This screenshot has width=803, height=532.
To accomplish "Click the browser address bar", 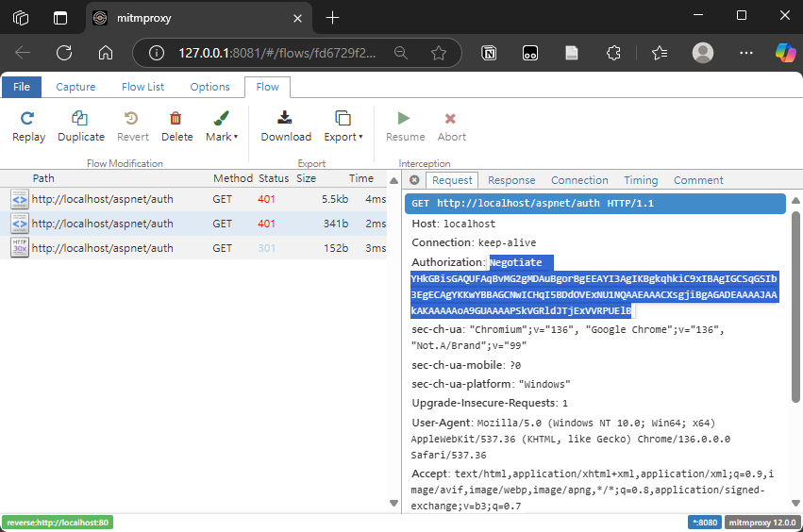I will pyautogui.click(x=274, y=53).
